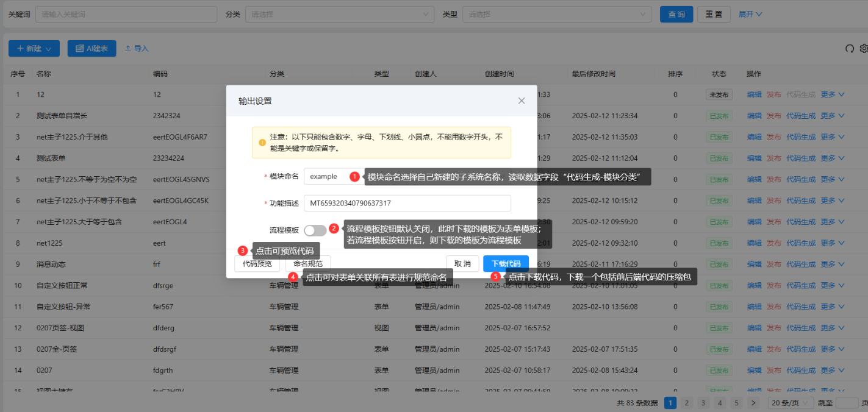The width and height of the screenshot is (868, 412).
Task: Open the 20条/页 page size selector
Action: (x=791, y=403)
